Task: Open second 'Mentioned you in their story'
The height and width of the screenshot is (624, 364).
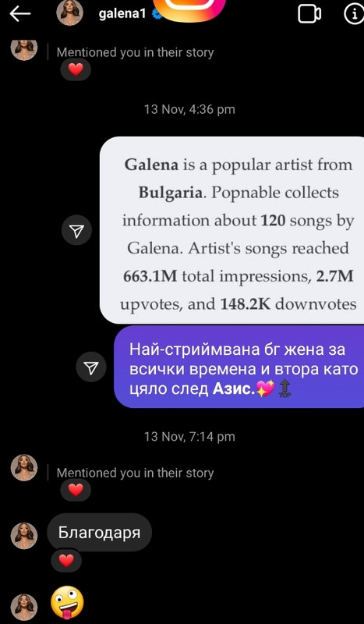Action: (135, 473)
